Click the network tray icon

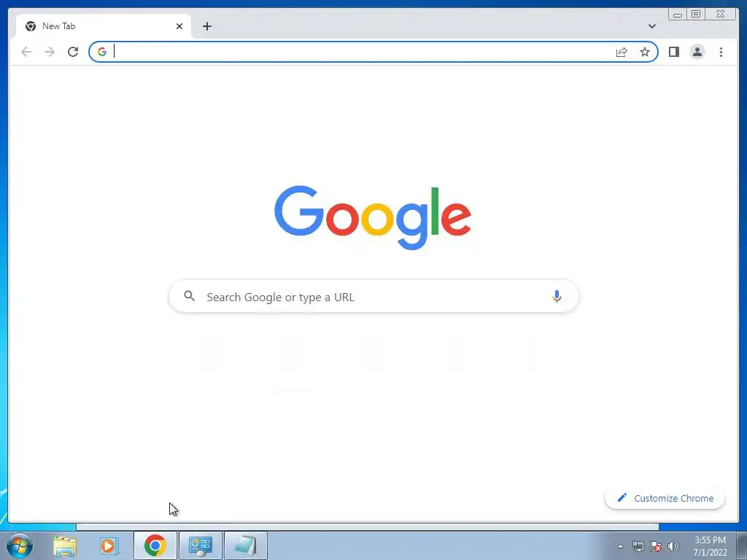(638, 546)
